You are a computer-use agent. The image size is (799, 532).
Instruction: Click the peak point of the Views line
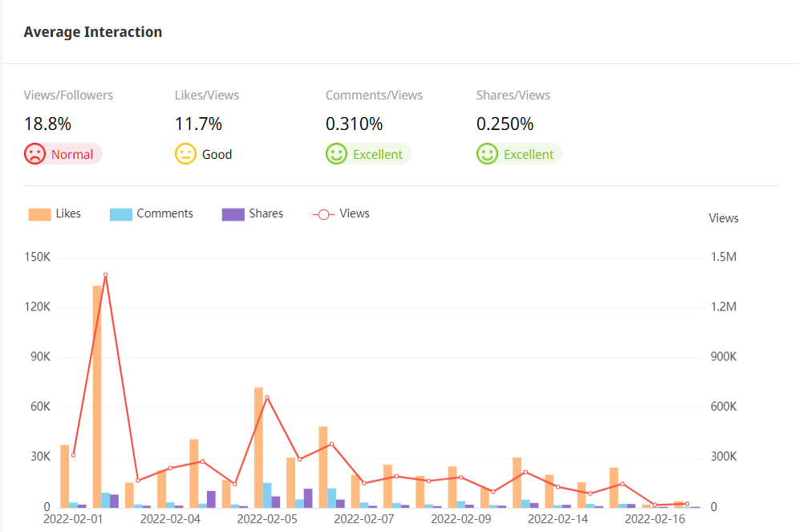pyautogui.click(x=105, y=275)
